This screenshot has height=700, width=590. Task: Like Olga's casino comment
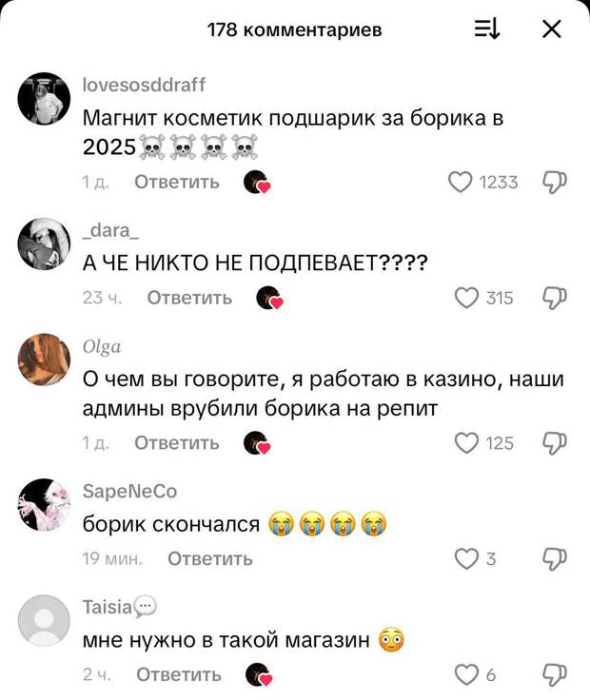(466, 443)
